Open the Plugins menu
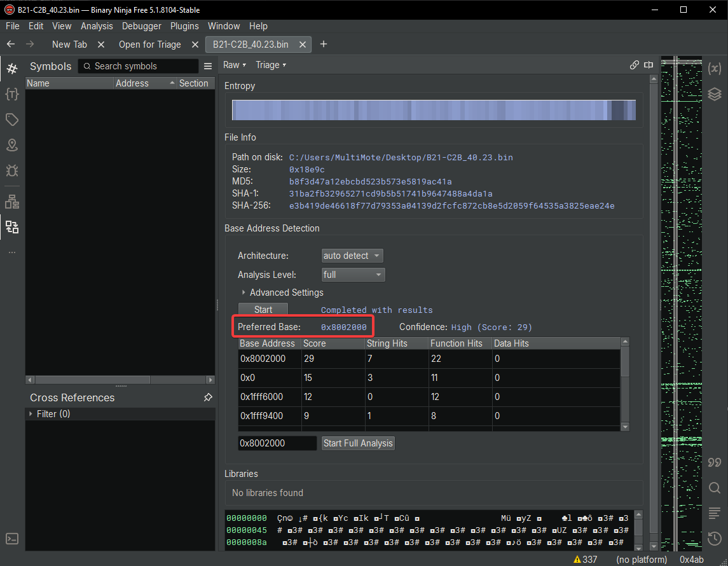 coord(184,26)
